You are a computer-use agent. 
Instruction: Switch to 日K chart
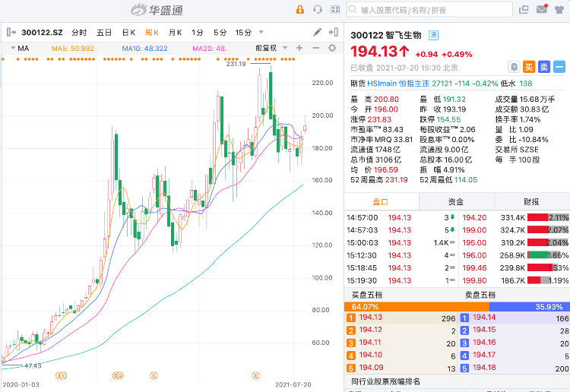pyautogui.click(x=128, y=33)
